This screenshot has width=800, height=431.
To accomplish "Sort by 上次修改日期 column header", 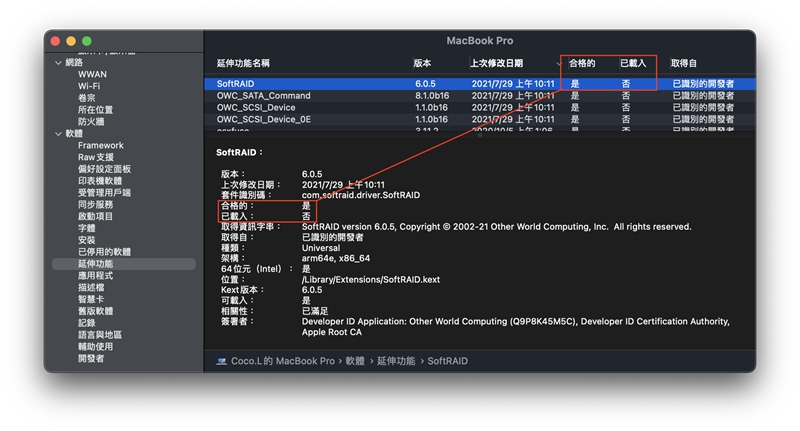I will click(496, 63).
